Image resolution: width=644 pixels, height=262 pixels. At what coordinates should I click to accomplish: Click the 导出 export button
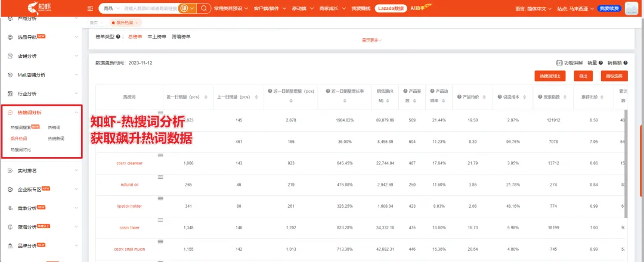[583, 76]
